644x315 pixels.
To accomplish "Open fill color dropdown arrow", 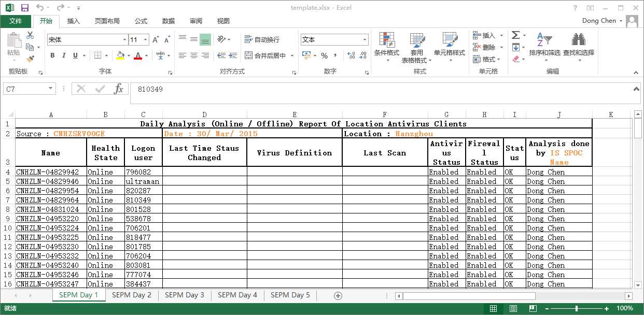I will click(128, 55).
